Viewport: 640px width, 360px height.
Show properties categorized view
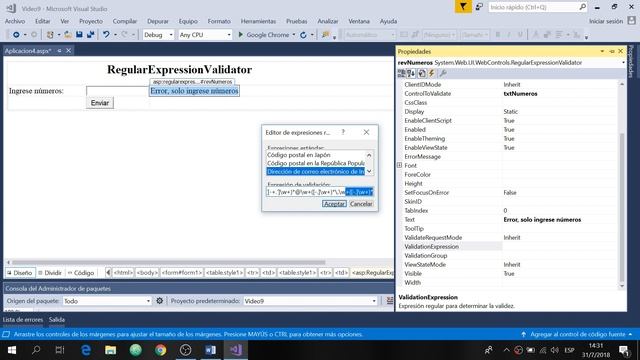pyautogui.click(x=402, y=73)
